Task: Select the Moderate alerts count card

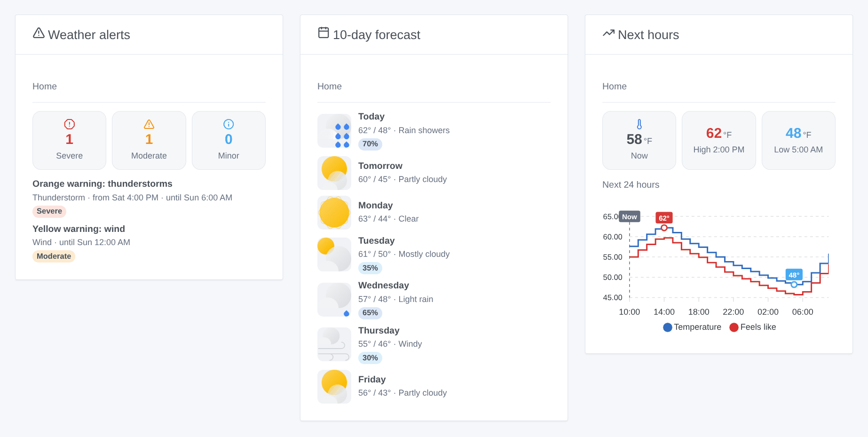Action: coord(149,140)
